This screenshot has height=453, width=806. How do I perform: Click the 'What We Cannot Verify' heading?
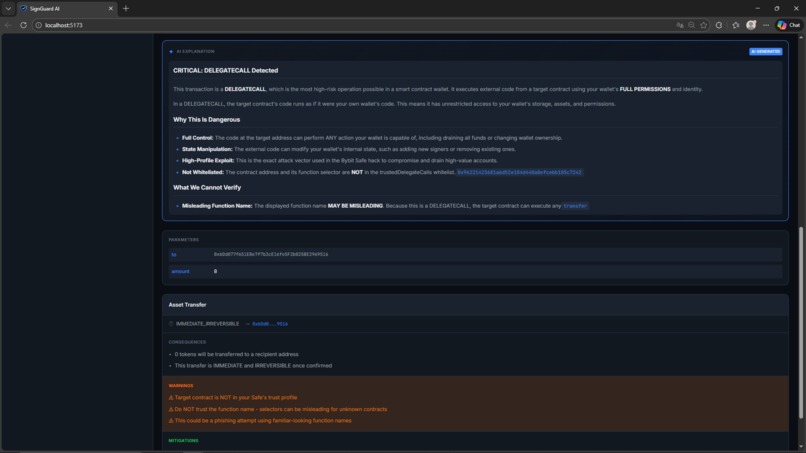coord(207,188)
